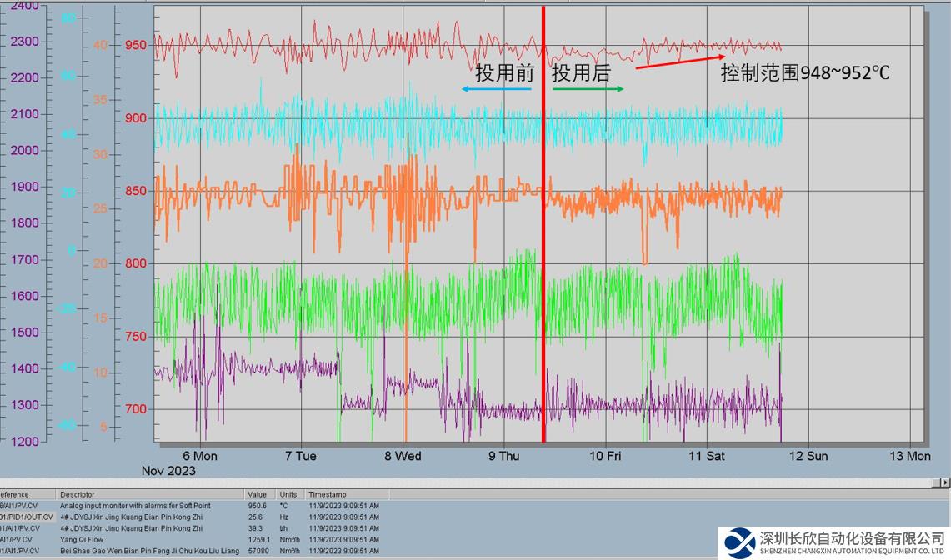Click the blue left arrow under 投用前

(496, 89)
